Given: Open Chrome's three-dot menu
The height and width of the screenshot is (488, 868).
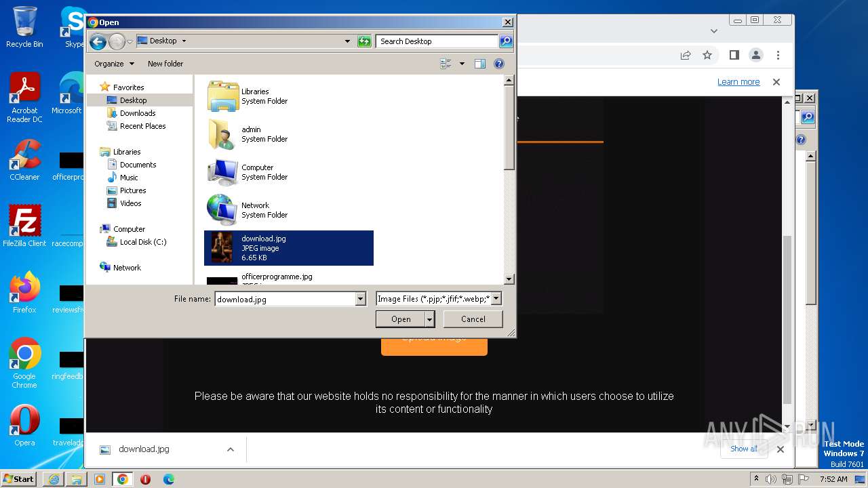Looking at the screenshot, I should click(778, 55).
